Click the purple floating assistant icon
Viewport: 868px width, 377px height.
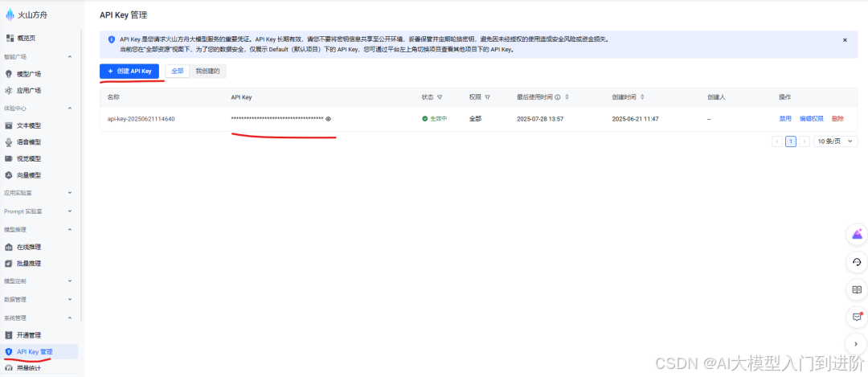click(857, 234)
